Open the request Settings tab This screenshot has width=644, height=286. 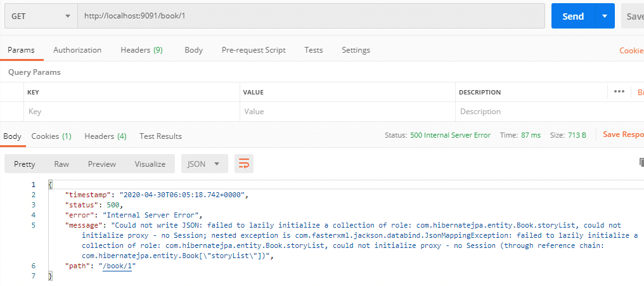pos(356,50)
